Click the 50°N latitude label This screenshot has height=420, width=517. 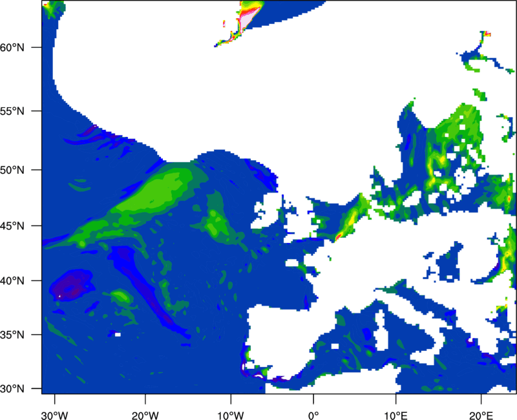tap(12, 170)
